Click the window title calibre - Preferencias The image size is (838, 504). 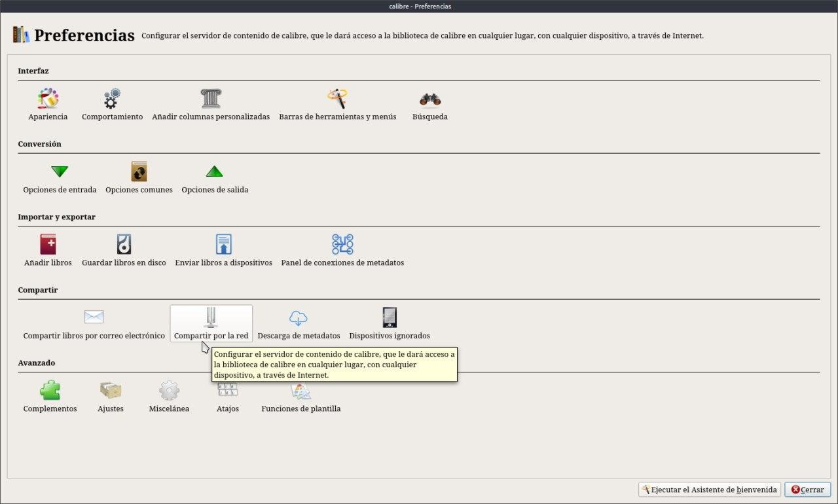pyautogui.click(x=419, y=7)
